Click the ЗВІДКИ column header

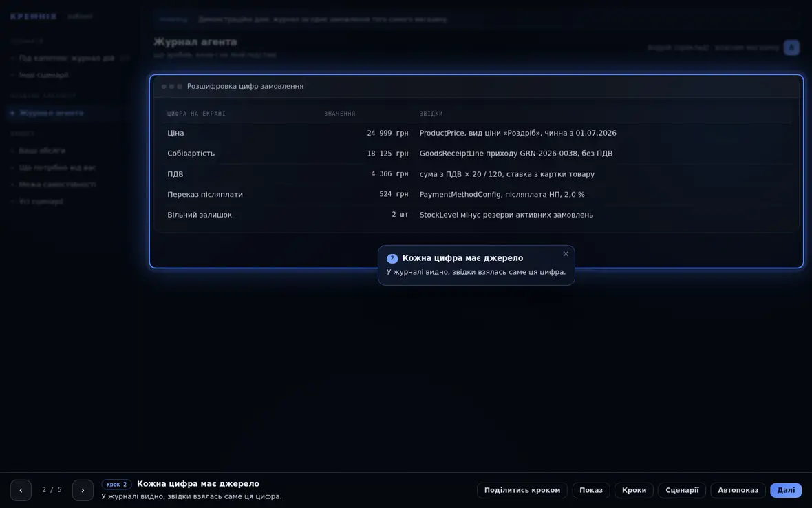pyautogui.click(x=431, y=114)
